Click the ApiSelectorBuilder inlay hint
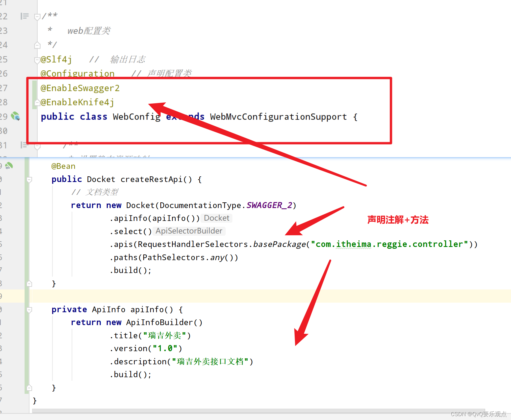 click(189, 231)
